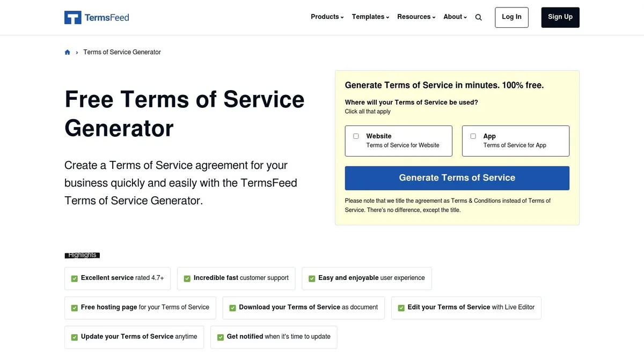
Task: Click 'Click all that apply' hint
Action: click(368, 112)
